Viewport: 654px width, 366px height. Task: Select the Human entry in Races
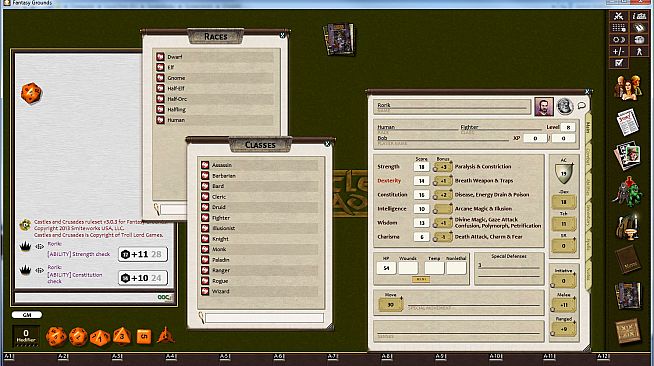point(214,120)
